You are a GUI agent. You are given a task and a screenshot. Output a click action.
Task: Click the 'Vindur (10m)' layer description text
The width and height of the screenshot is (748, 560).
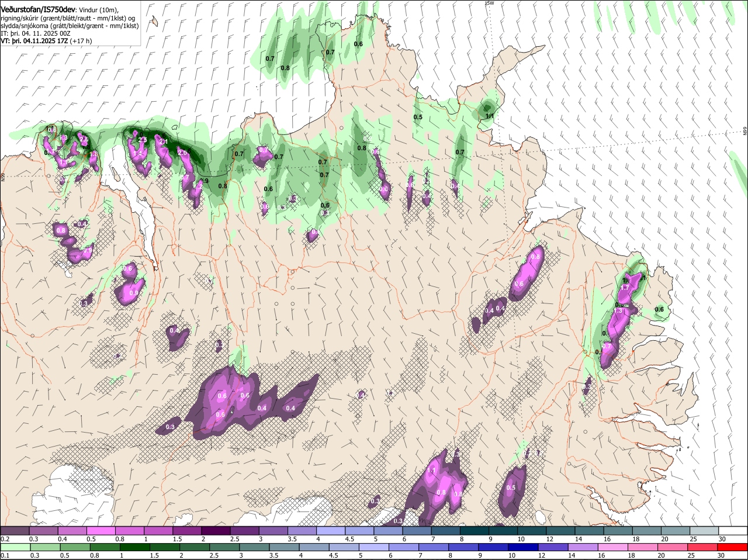click(99, 9)
